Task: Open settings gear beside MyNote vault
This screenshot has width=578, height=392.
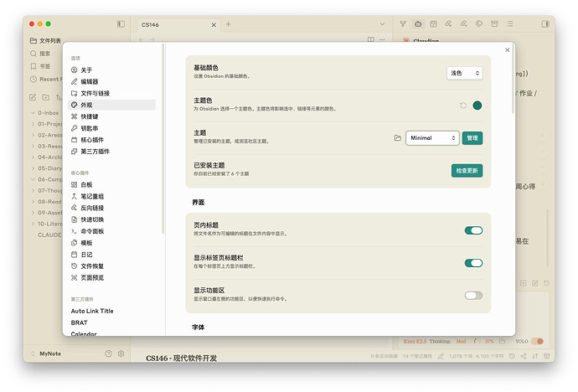Action: coord(121,353)
